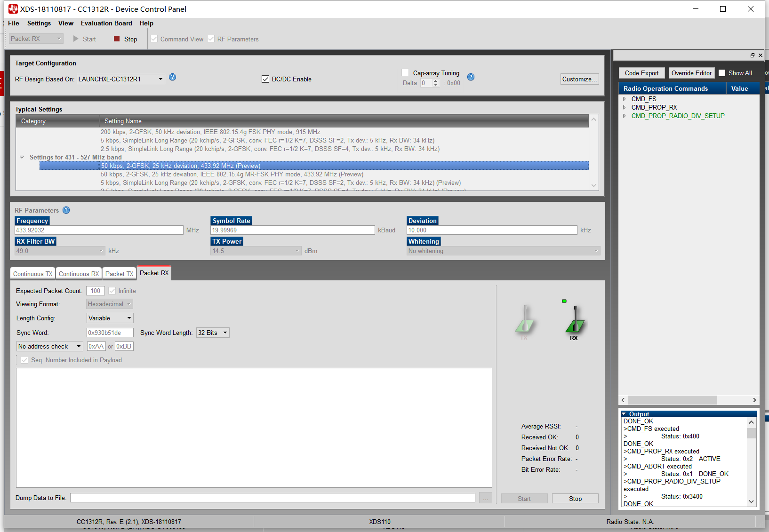The height and width of the screenshot is (532, 769).
Task: Click the Symbol Rate input field
Action: 293,230
